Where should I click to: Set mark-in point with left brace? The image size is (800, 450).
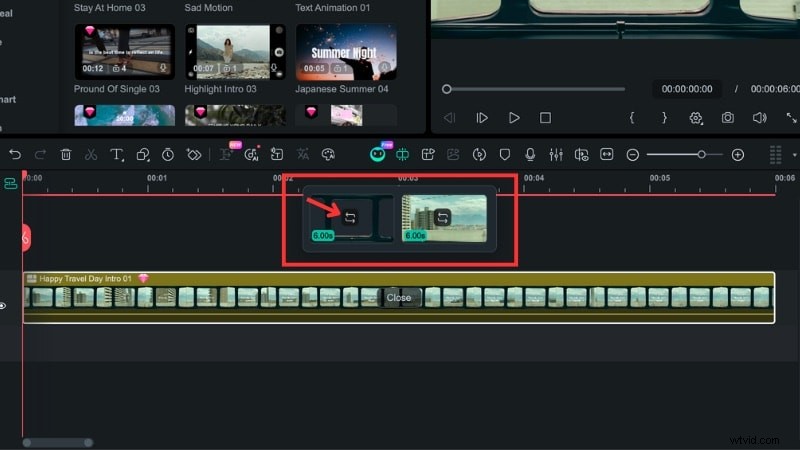632,118
